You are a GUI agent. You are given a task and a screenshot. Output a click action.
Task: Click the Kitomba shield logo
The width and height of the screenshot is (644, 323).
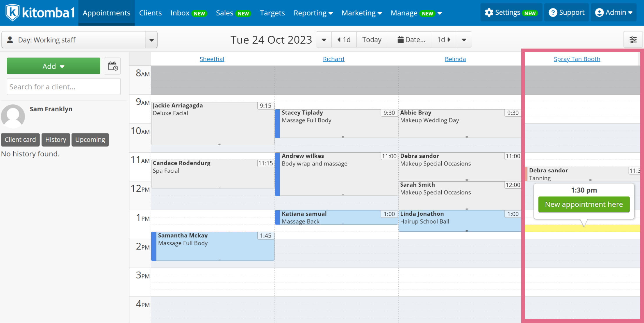tap(13, 13)
